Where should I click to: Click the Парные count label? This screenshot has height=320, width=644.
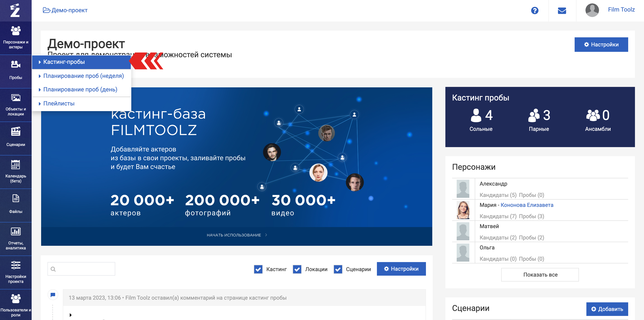pos(538,129)
